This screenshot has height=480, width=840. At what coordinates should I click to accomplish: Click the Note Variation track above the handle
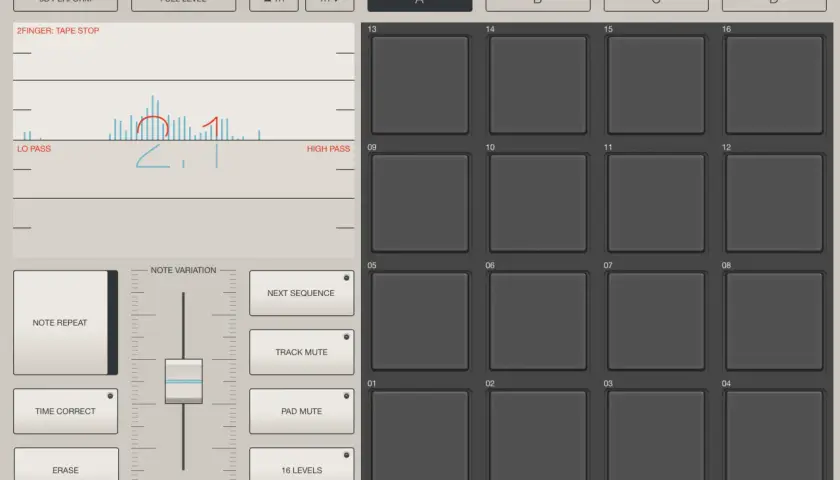pyautogui.click(x=183, y=325)
